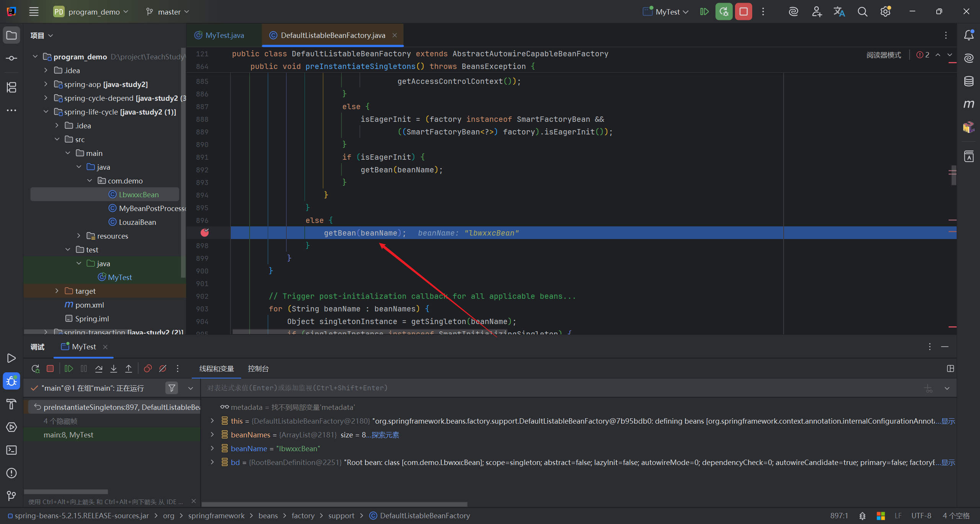Open the Structure tool window icon
Viewport: 980px width, 524px height.
[11, 87]
